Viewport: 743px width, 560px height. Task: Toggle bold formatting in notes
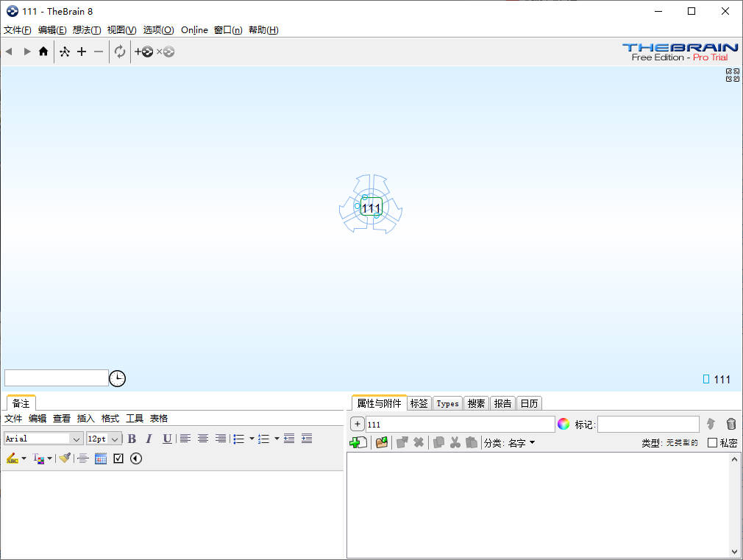(x=132, y=439)
